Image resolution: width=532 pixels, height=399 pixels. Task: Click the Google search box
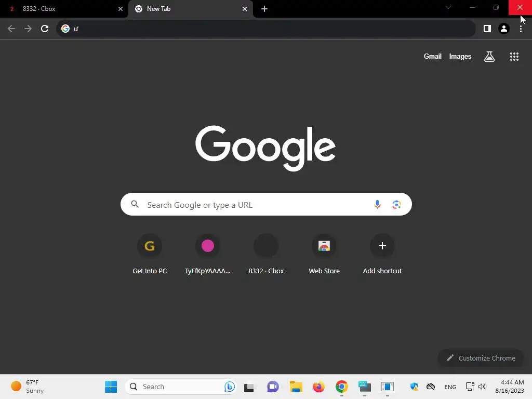pyautogui.click(x=266, y=204)
